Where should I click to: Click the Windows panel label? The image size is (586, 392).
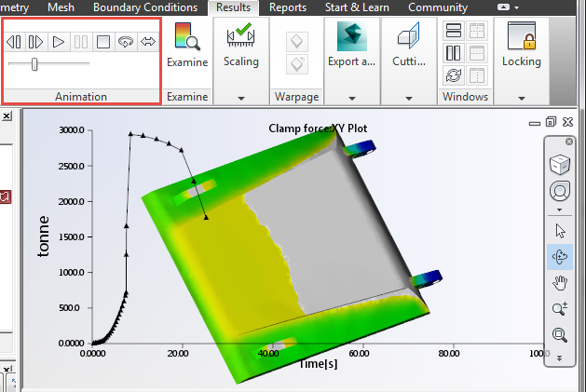pyautogui.click(x=465, y=97)
